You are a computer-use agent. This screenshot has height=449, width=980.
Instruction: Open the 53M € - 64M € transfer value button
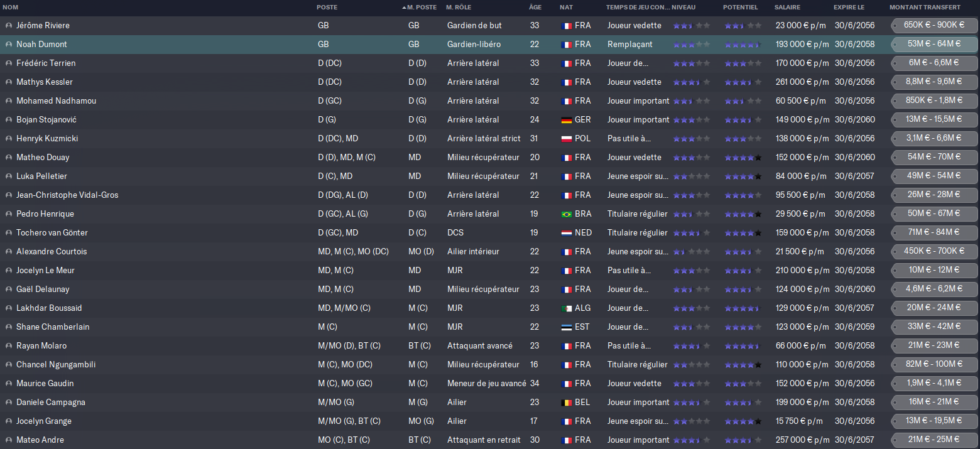coord(934,44)
